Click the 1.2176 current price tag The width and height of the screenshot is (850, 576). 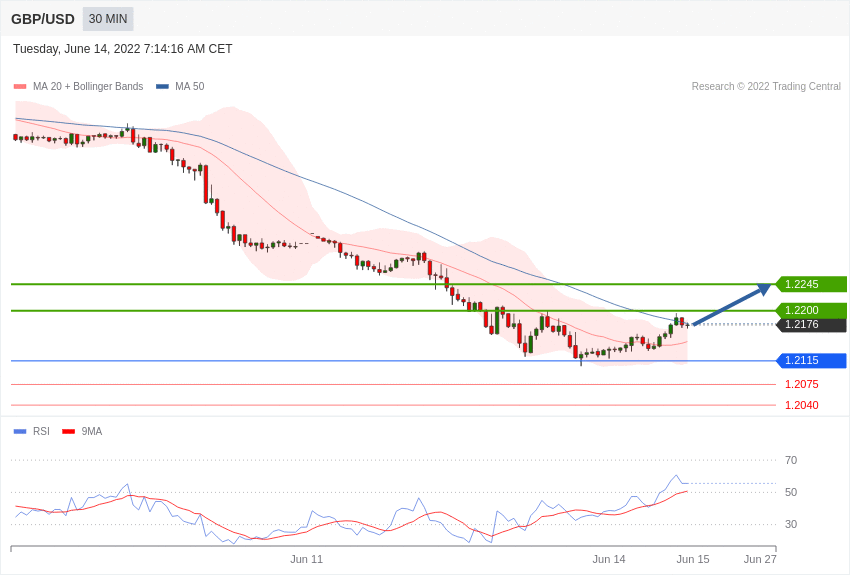click(811, 325)
